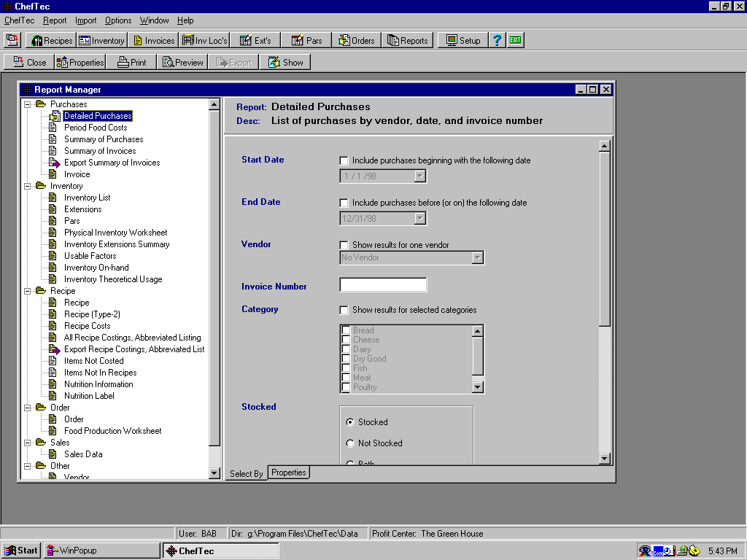Select Inventory List report
The height and width of the screenshot is (560, 747).
[x=88, y=198]
